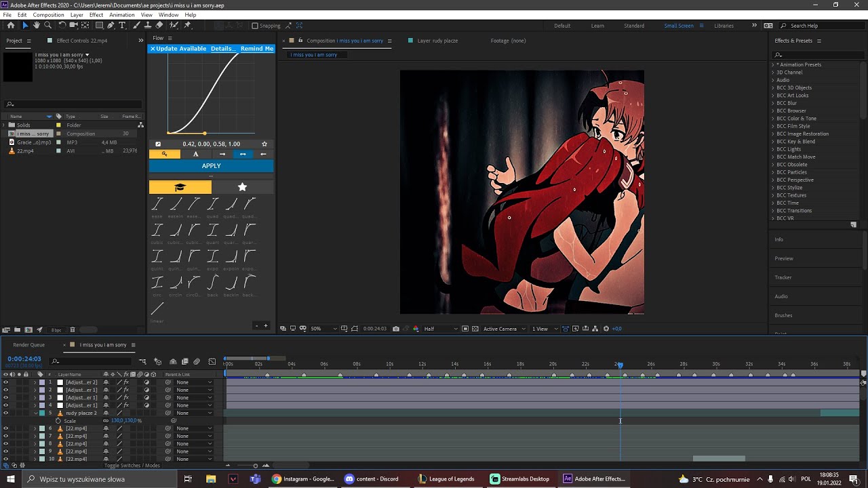Open the Animation menu
868x488 pixels.
point(122,15)
